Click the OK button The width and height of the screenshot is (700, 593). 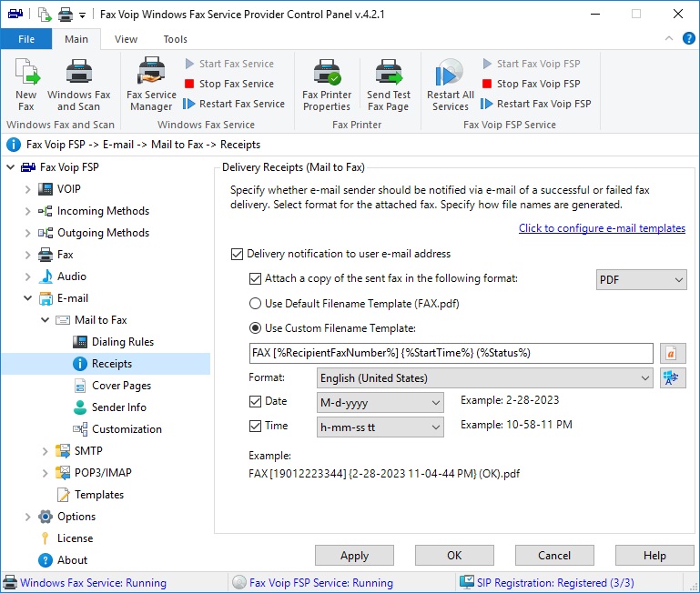454,556
